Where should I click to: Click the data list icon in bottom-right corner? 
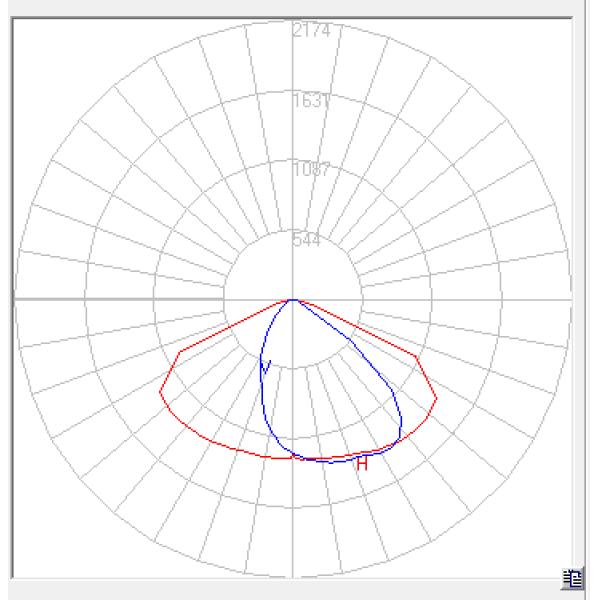573,576
